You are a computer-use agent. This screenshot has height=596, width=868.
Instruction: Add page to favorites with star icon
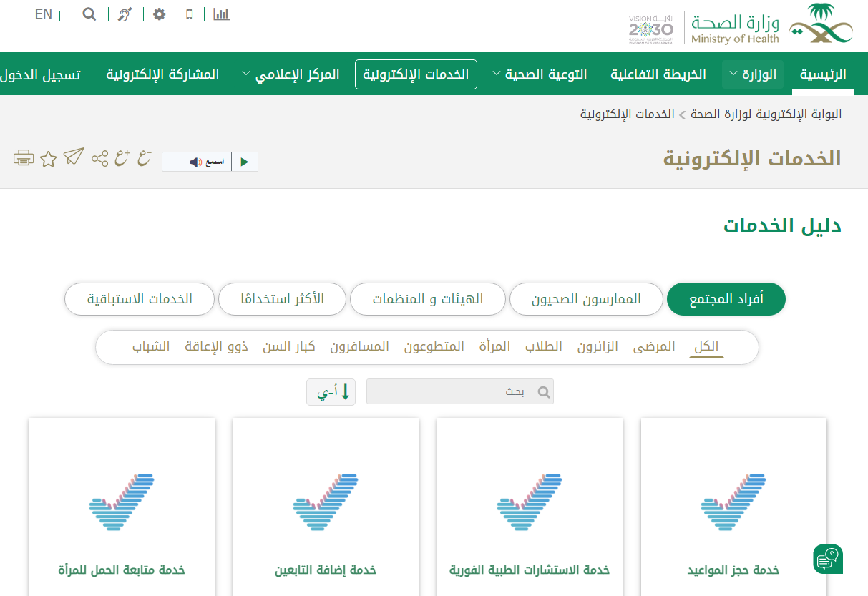48,159
